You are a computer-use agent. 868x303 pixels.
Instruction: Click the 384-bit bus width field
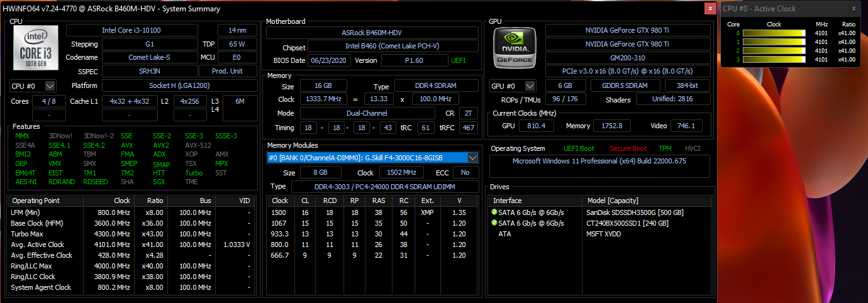688,85
